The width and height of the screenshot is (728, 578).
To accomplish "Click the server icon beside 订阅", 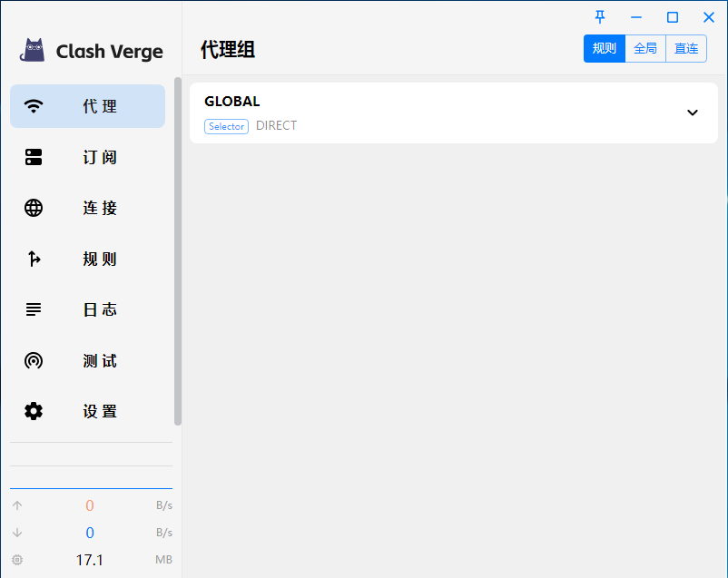I will [34, 157].
